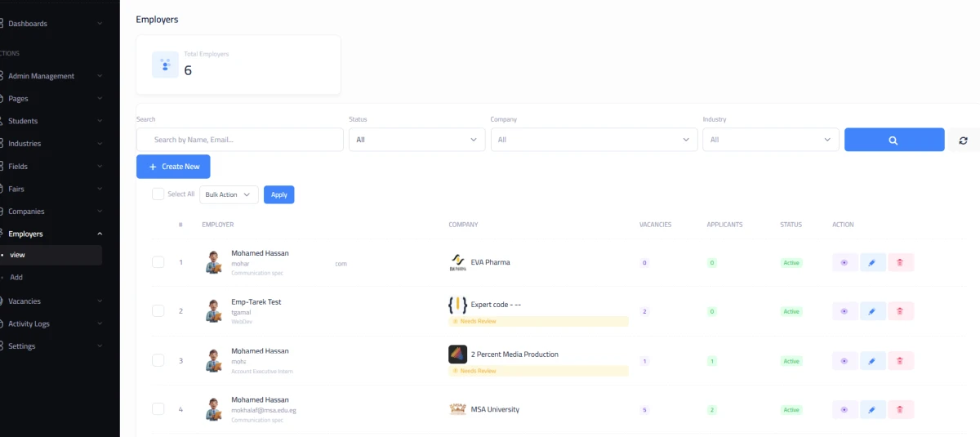The image size is (980, 437).
Task: Click the Search by Name, Email field
Action: (240, 140)
